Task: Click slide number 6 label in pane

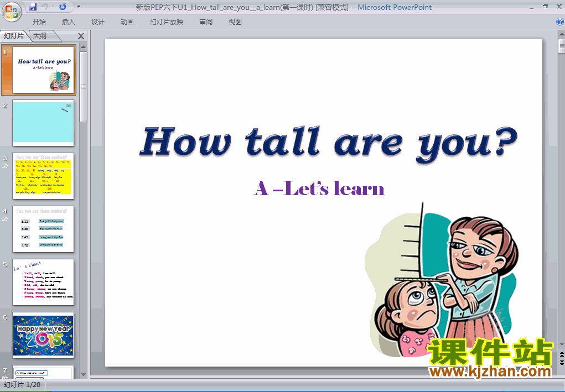Action: tap(5, 317)
